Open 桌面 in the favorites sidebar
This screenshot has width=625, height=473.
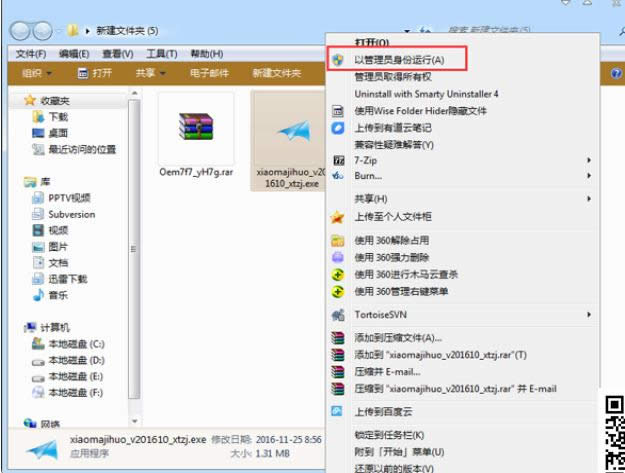click(57, 133)
